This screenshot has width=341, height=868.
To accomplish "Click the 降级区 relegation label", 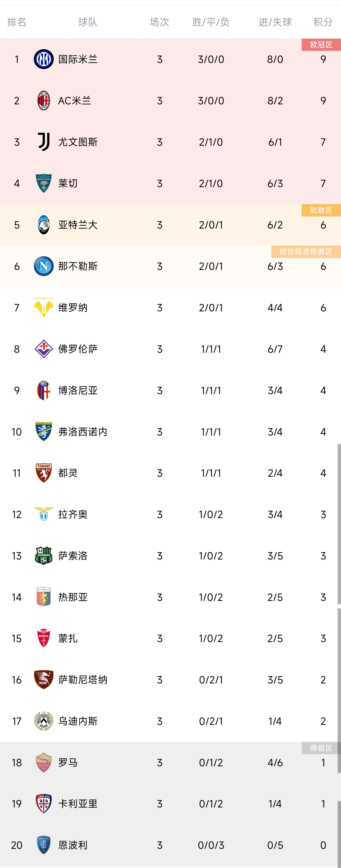I will [x=321, y=748].
